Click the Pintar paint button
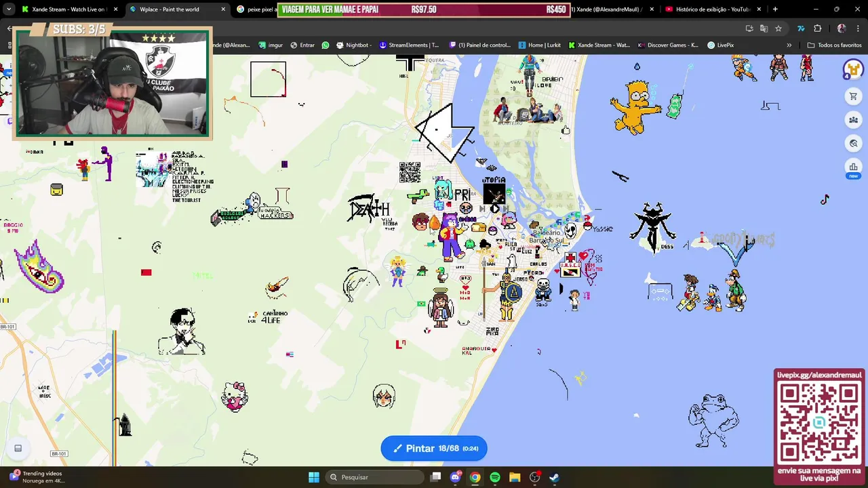The height and width of the screenshot is (488, 868). pyautogui.click(x=434, y=449)
